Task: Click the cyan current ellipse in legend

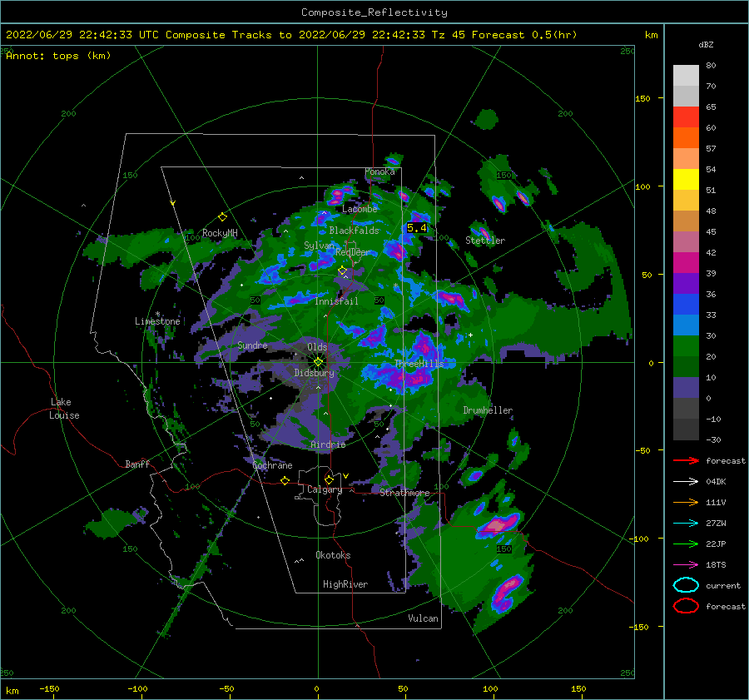Action: click(x=686, y=585)
